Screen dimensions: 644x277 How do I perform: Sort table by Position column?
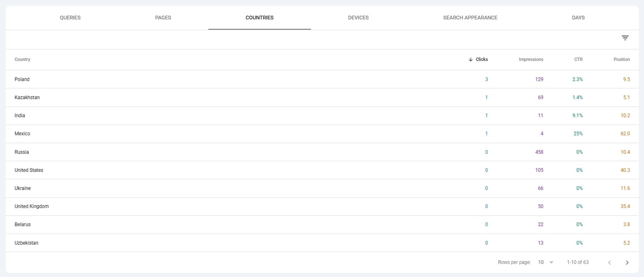(622, 59)
